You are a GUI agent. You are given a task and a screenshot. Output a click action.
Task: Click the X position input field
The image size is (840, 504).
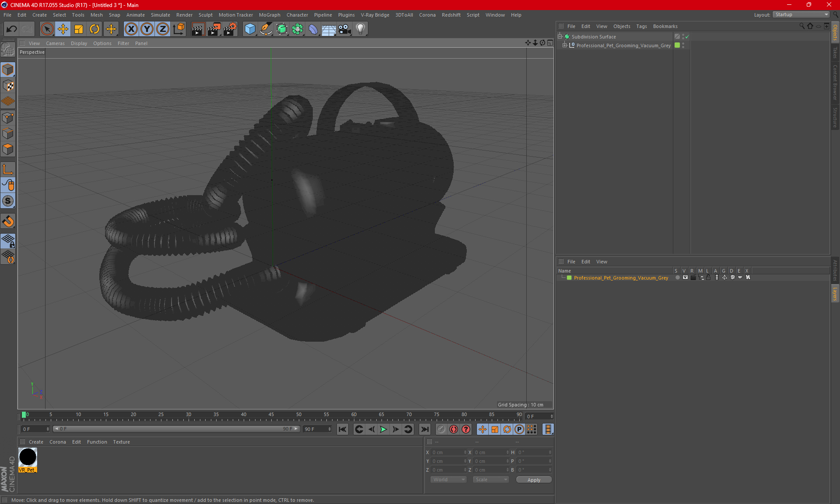click(x=448, y=452)
